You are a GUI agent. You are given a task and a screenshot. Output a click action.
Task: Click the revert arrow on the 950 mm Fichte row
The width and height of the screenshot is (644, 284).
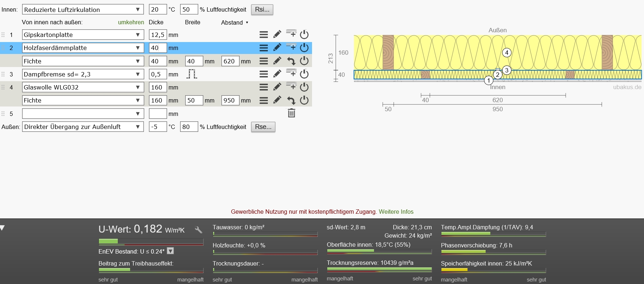(291, 100)
